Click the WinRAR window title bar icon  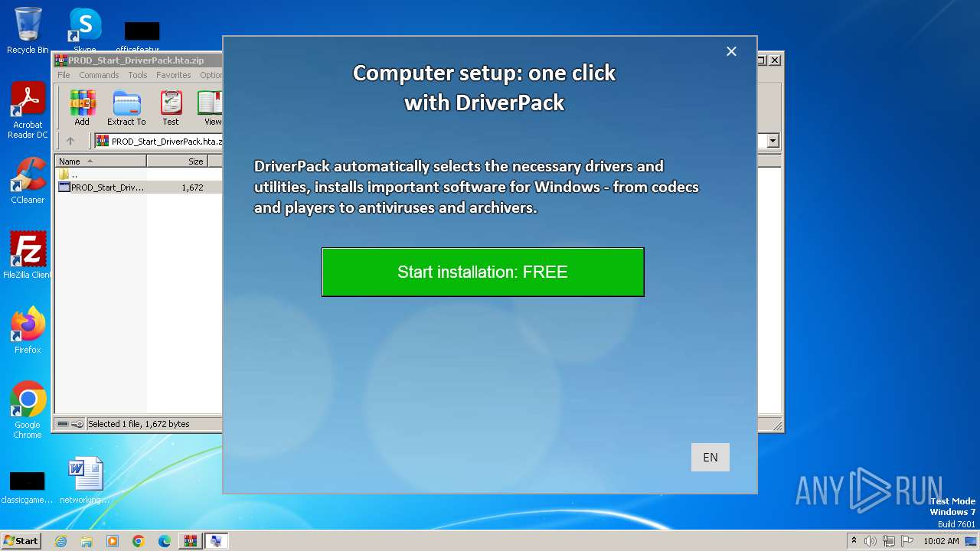point(61,60)
